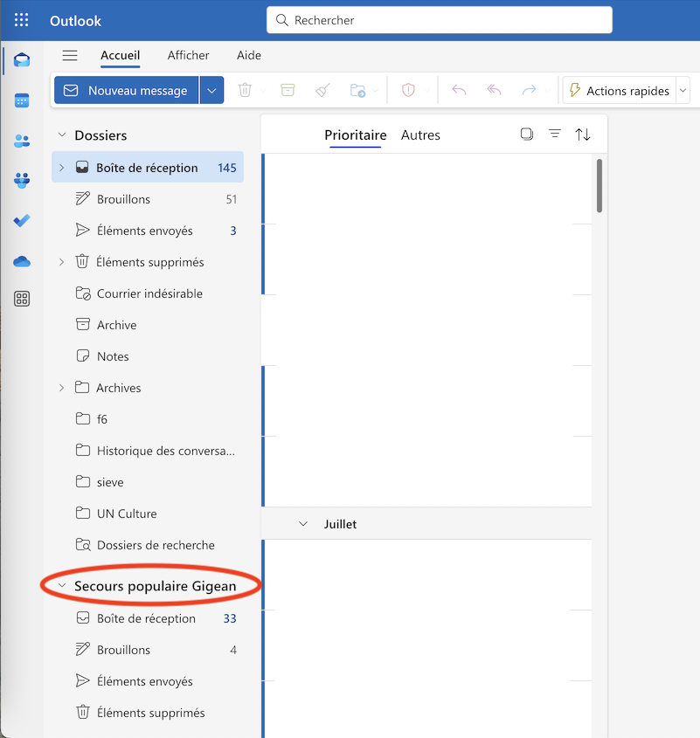Open the More apps grid icon
700x738 pixels.
tap(22, 300)
